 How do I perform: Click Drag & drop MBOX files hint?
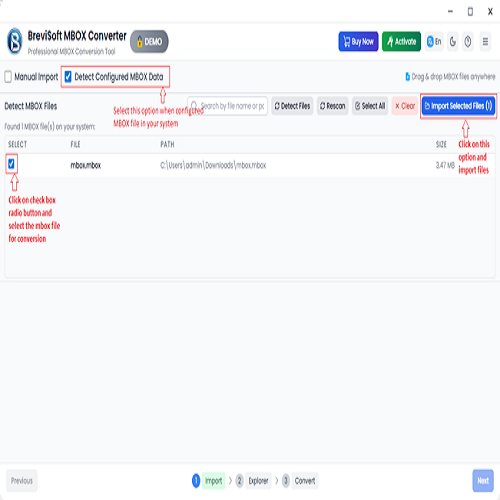(x=450, y=77)
